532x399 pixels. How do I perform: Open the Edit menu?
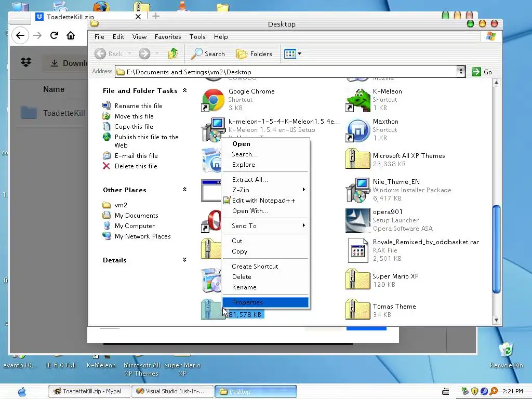click(x=118, y=37)
